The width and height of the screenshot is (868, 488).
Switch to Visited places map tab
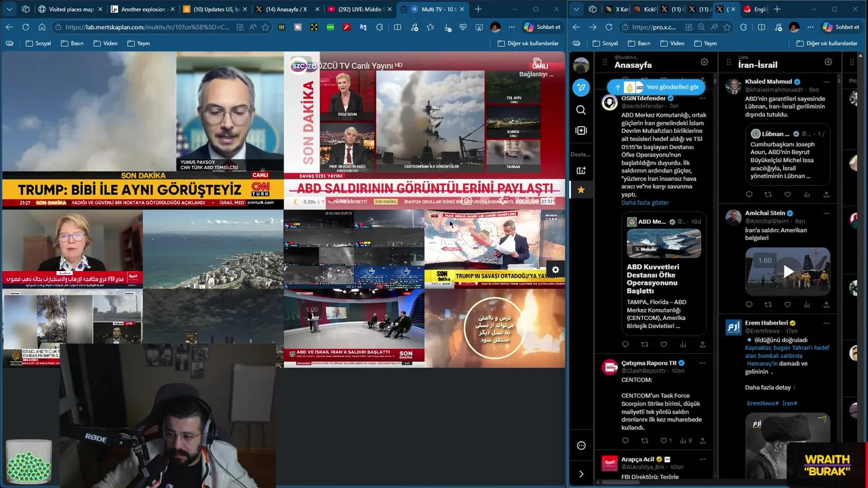pos(71,9)
